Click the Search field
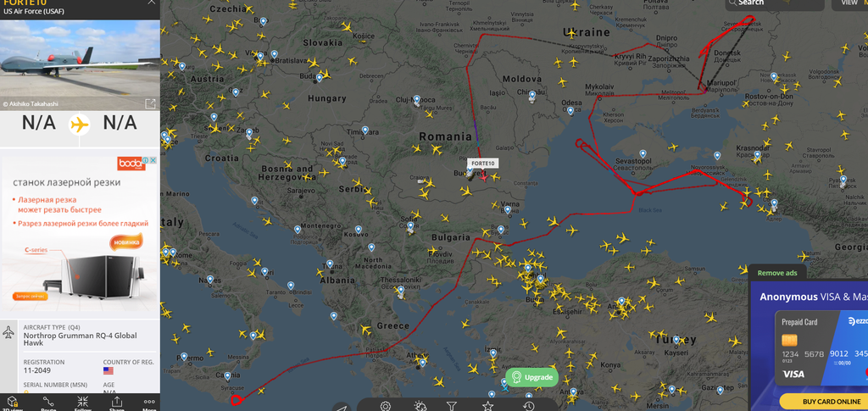Image resolution: width=868 pixels, height=411 pixels. (775, 3)
